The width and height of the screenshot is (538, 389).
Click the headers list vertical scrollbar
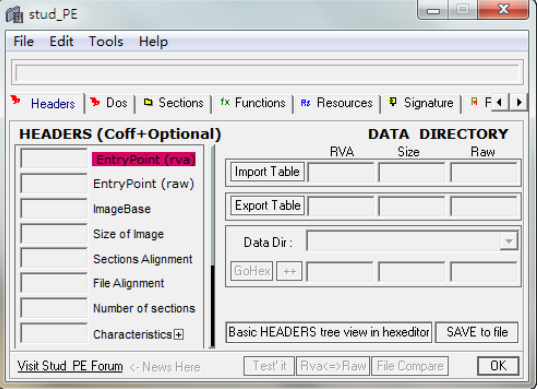(x=213, y=246)
